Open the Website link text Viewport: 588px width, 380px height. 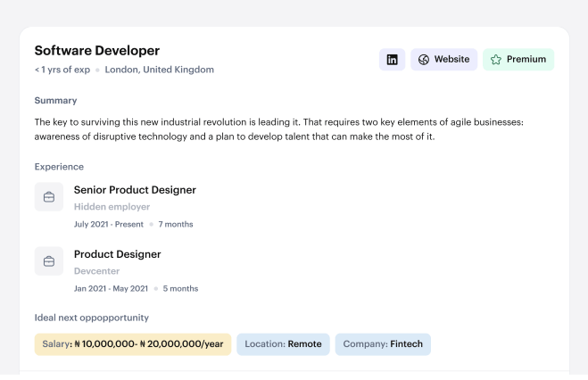click(451, 60)
